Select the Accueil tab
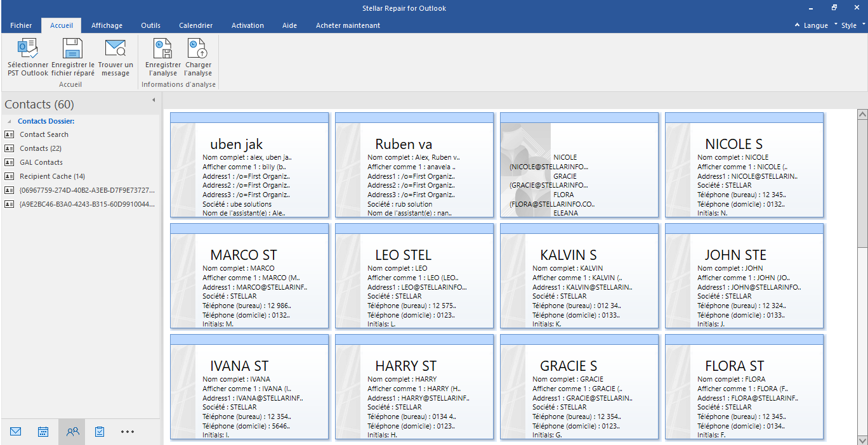 click(62, 25)
